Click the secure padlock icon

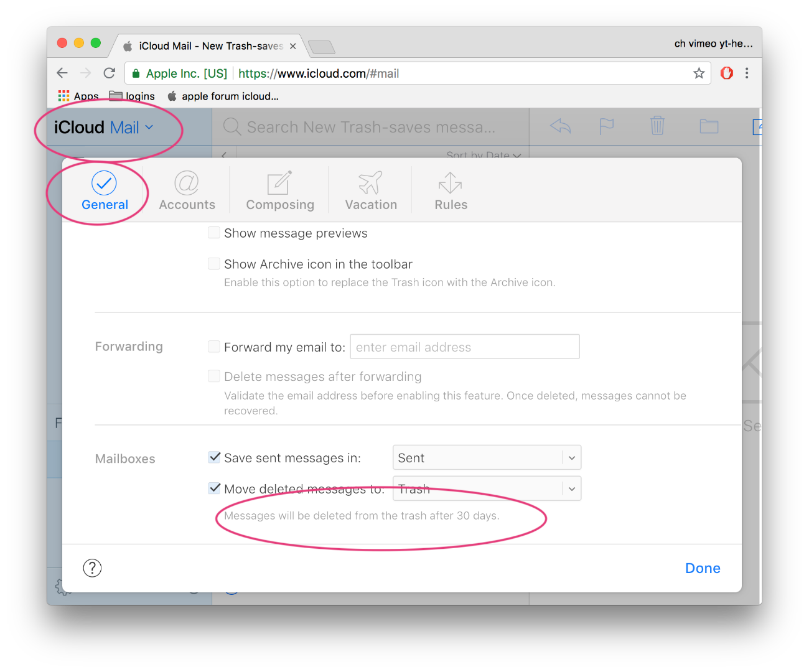tap(136, 73)
